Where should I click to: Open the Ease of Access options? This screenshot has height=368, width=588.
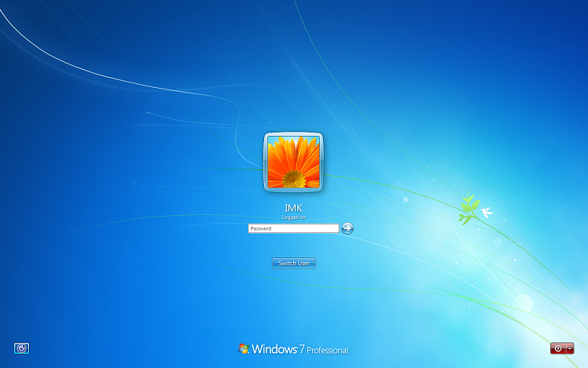click(x=22, y=348)
